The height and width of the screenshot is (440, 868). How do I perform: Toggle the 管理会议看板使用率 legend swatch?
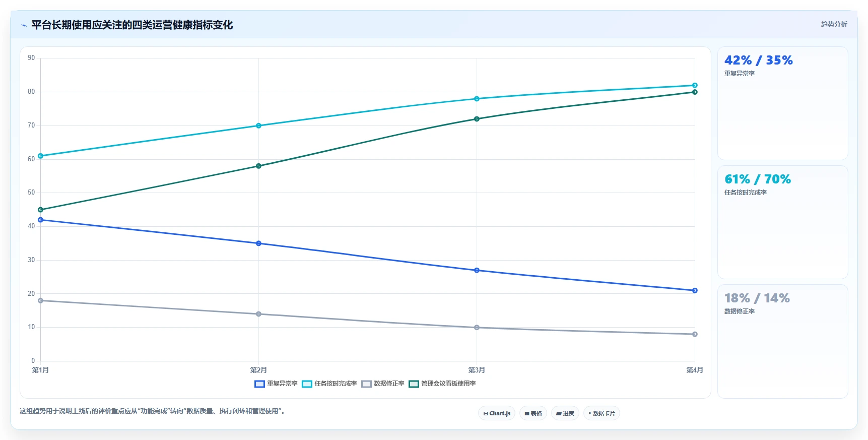tap(414, 384)
